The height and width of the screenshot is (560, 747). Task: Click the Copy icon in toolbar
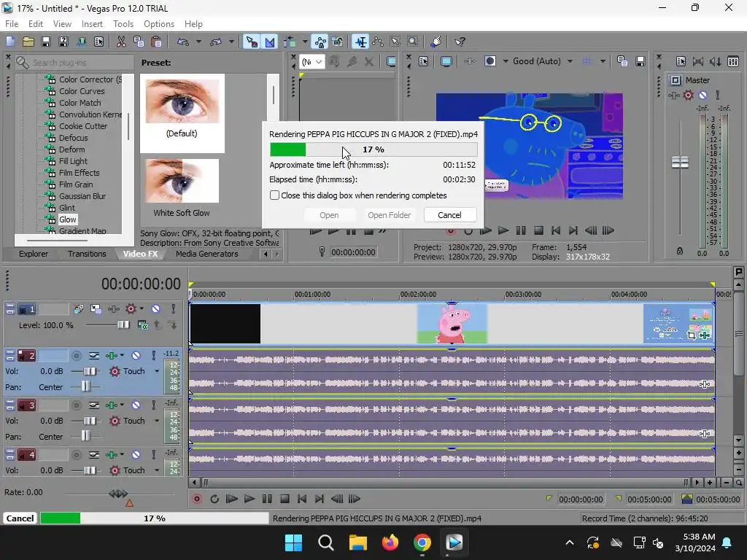pos(139,42)
